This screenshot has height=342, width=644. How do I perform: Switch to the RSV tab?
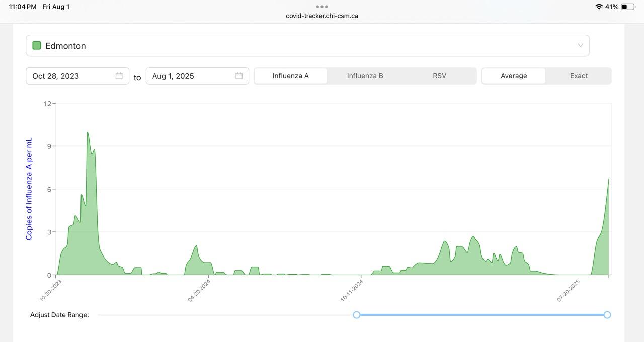pyautogui.click(x=439, y=76)
